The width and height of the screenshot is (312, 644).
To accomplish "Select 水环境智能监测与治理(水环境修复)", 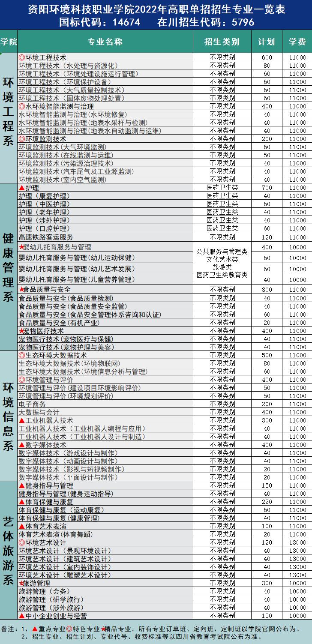I will click(x=105, y=114).
